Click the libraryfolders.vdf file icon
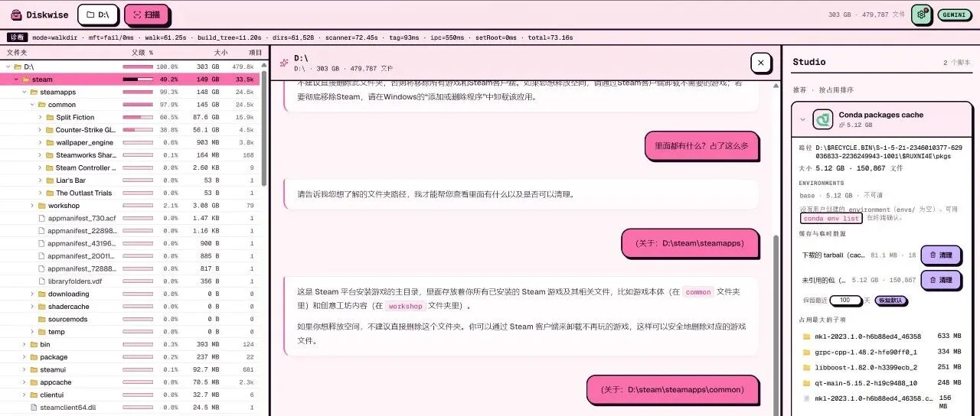Image resolution: width=980 pixels, height=416 pixels. tap(41, 281)
